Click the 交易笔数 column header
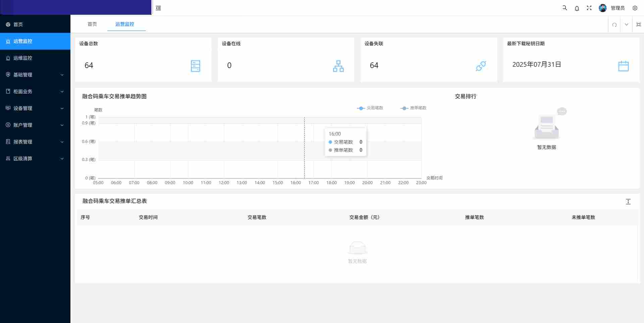The image size is (644, 323). click(257, 217)
